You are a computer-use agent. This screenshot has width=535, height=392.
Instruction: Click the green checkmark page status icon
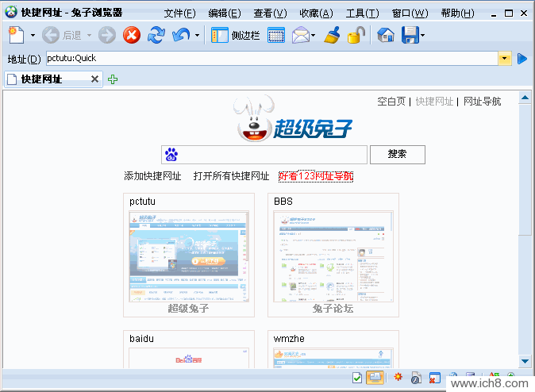click(357, 378)
